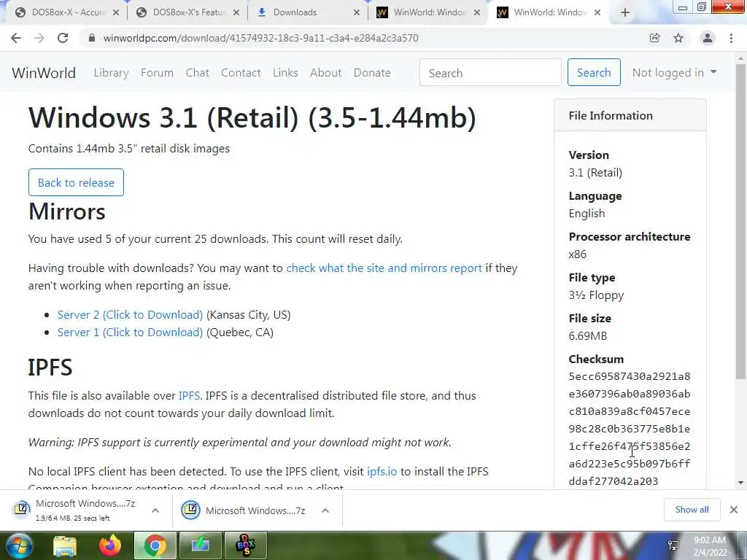Go back to the previous page

(16, 38)
